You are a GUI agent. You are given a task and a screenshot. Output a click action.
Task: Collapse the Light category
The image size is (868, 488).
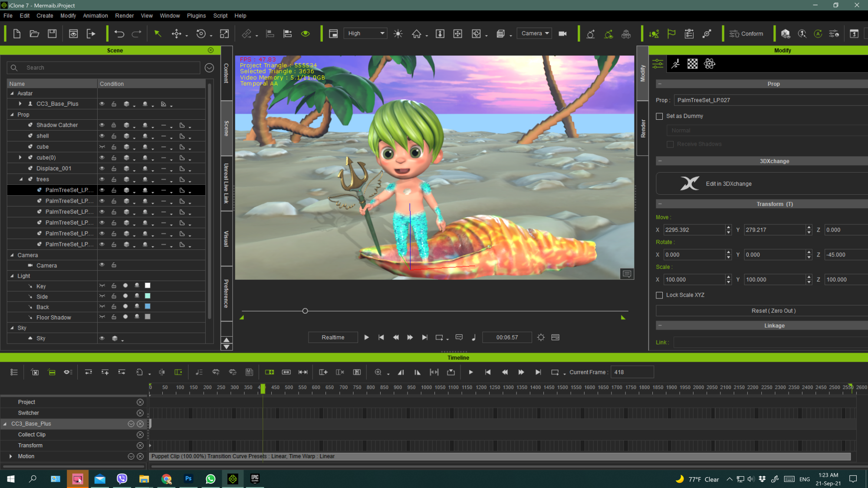[x=12, y=276]
